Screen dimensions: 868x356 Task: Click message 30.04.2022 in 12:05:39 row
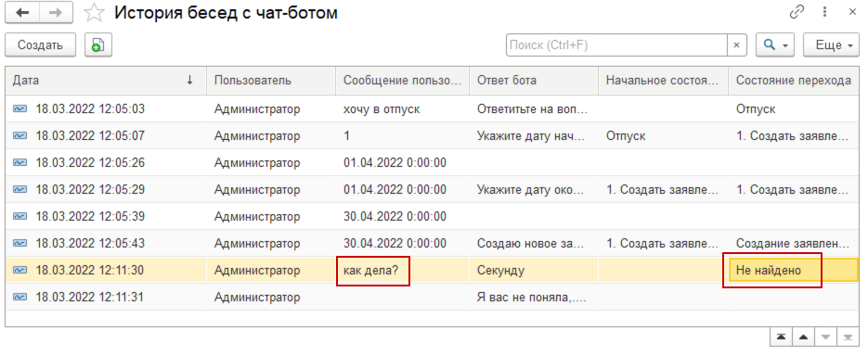coord(395,216)
